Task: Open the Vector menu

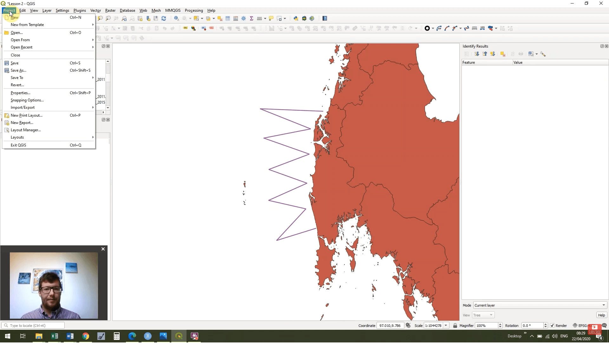Action: 96,10
